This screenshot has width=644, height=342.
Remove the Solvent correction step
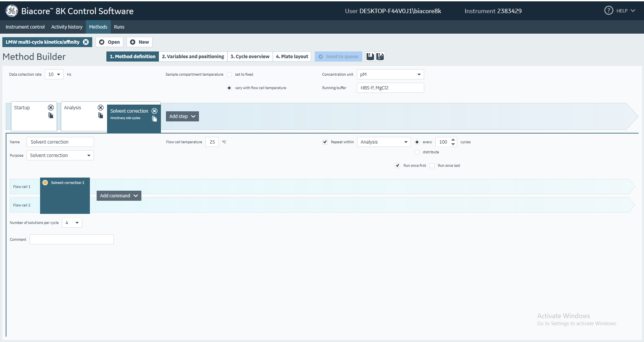click(155, 111)
